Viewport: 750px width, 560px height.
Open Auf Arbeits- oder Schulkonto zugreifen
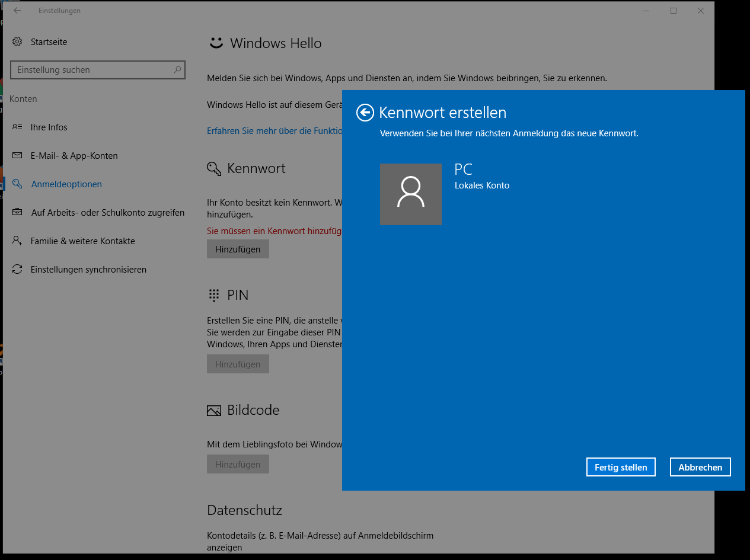pyautogui.click(x=98, y=213)
